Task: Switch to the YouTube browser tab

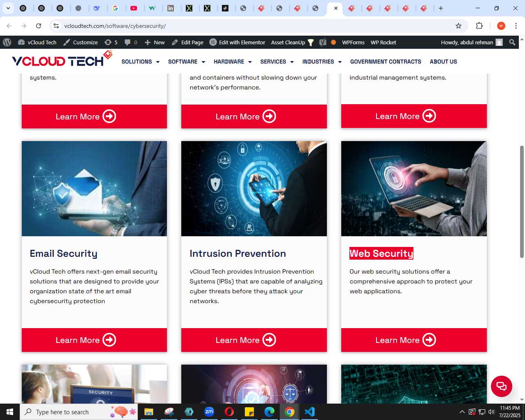Action: tap(134, 8)
